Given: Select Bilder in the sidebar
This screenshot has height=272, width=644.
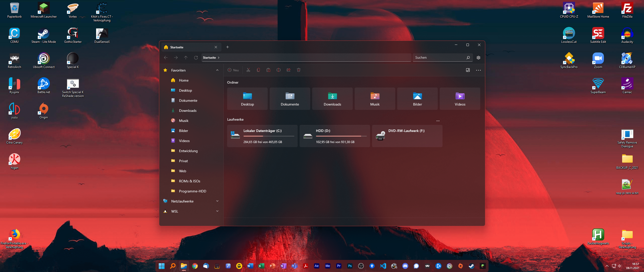Looking at the screenshot, I should (191, 131).
